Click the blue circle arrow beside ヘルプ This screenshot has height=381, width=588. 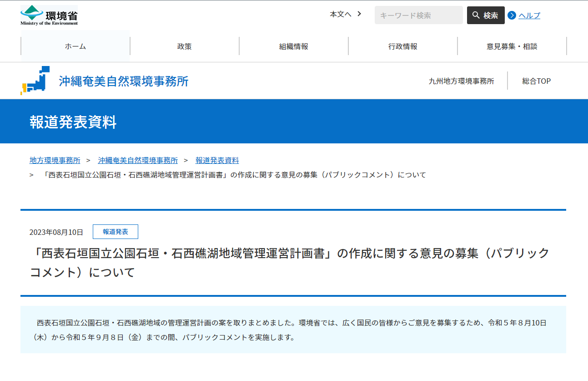[512, 15]
